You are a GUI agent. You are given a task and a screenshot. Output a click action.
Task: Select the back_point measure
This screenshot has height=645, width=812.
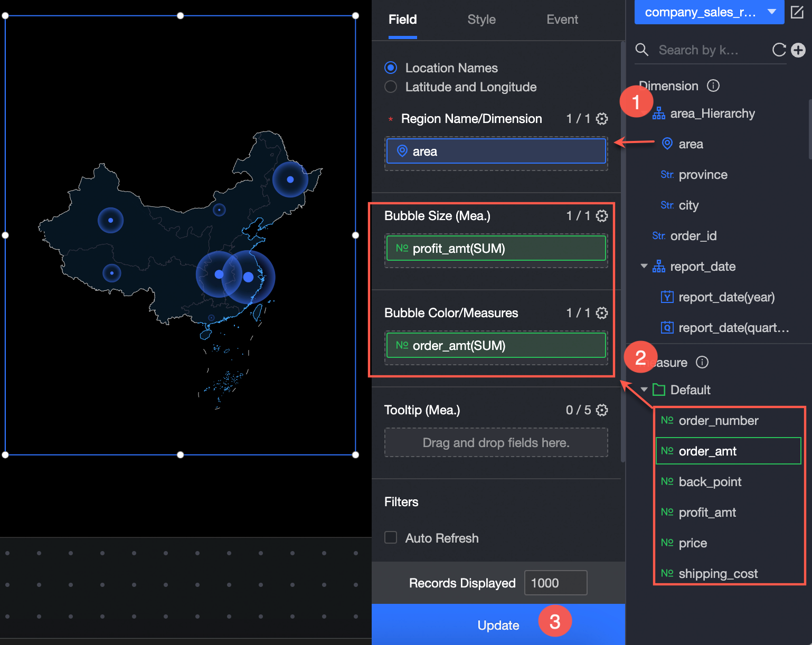(x=710, y=482)
